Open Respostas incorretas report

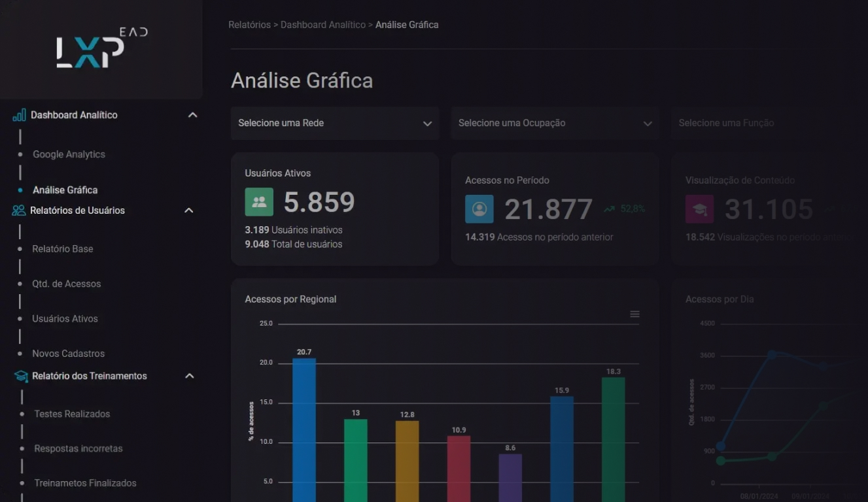tap(78, 448)
